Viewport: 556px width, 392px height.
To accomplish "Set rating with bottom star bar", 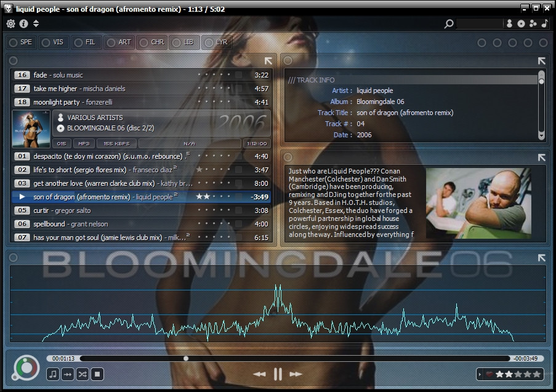I will 518,374.
